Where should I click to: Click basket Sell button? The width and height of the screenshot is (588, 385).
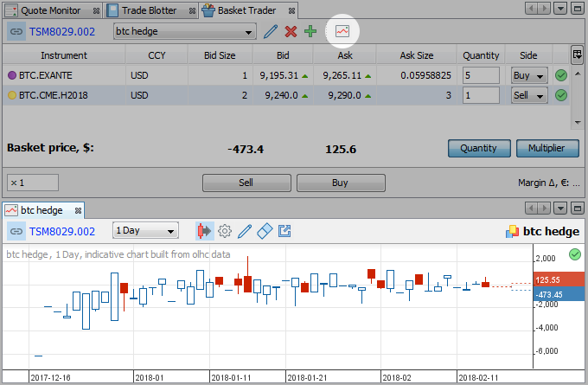[x=246, y=183]
